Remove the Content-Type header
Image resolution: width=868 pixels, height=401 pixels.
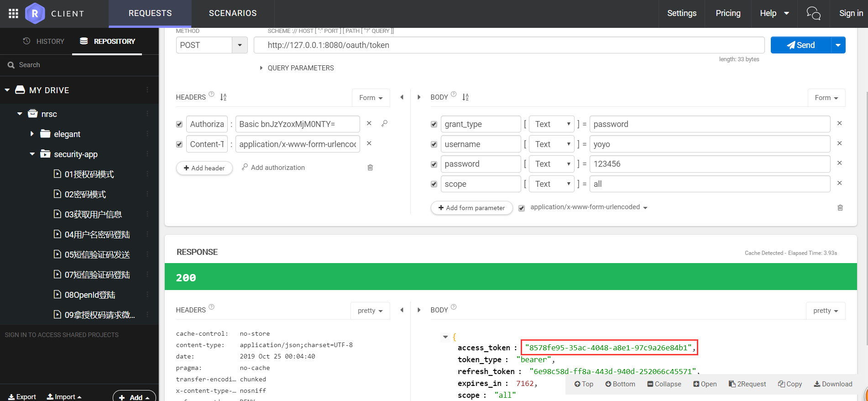pyautogui.click(x=369, y=143)
